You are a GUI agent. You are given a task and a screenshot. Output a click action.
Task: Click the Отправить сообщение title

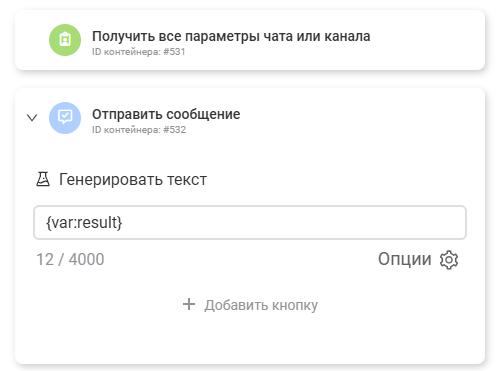point(166,114)
